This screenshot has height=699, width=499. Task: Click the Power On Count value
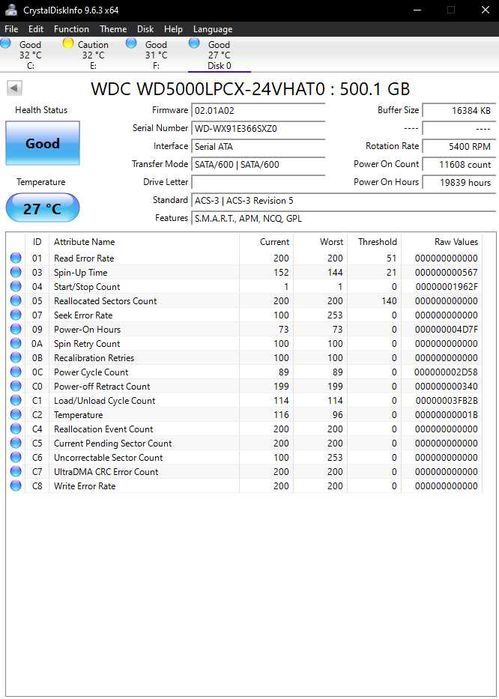[459, 164]
